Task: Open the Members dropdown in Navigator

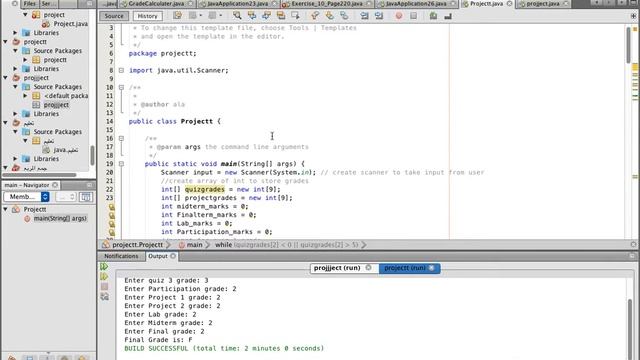Action: click(x=27, y=197)
